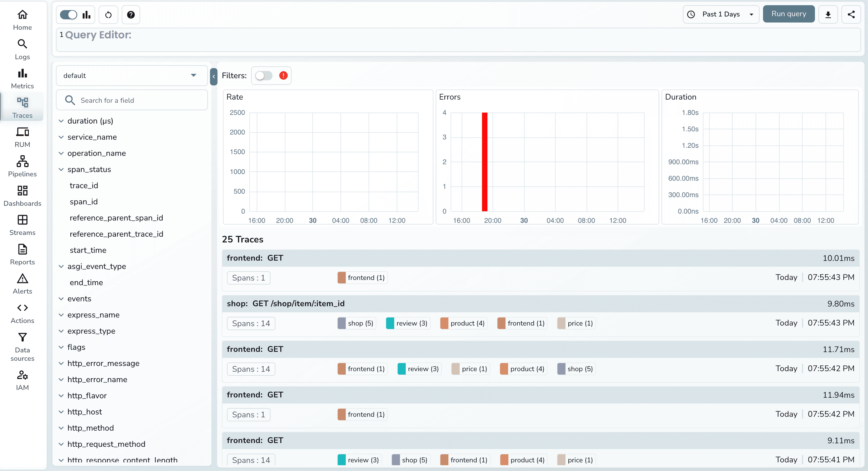868x471 pixels.
Task: Click the download results icon
Action: pyautogui.click(x=828, y=14)
